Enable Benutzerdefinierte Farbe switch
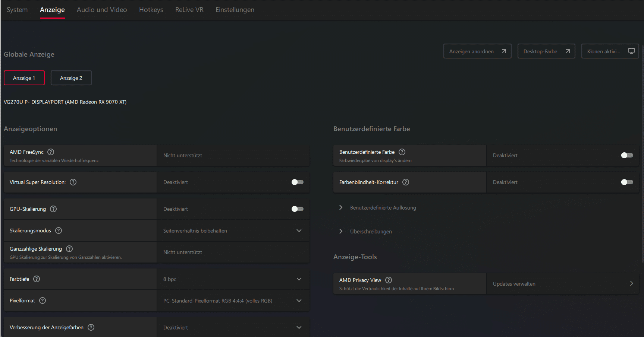Image resolution: width=644 pixels, height=337 pixels. 627,155
